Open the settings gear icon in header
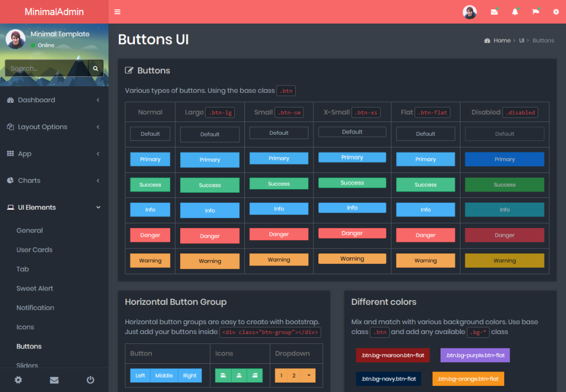Image resolution: width=566 pixels, height=392 pixels. [556, 12]
